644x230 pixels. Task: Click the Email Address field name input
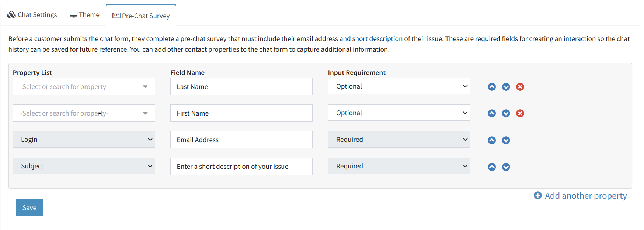(241, 140)
